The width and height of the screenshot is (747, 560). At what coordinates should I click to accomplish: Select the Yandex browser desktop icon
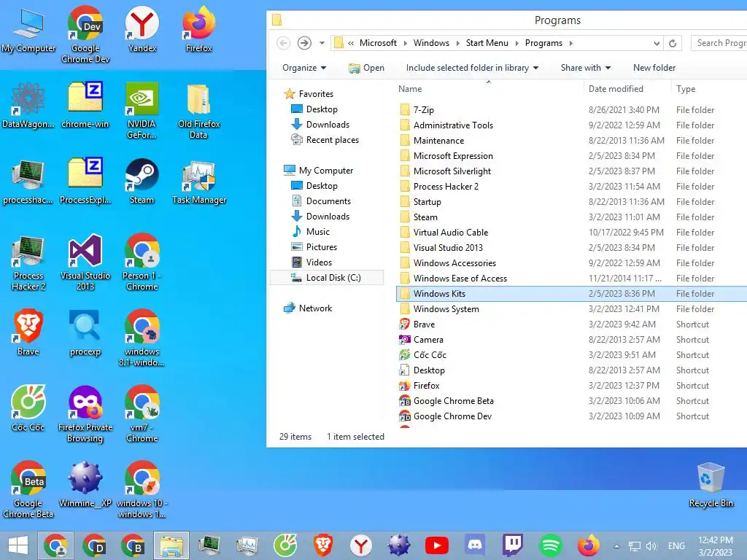click(x=142, y=29)
